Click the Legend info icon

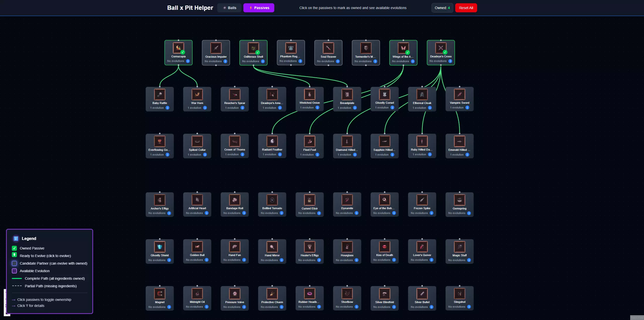(16, 238)
